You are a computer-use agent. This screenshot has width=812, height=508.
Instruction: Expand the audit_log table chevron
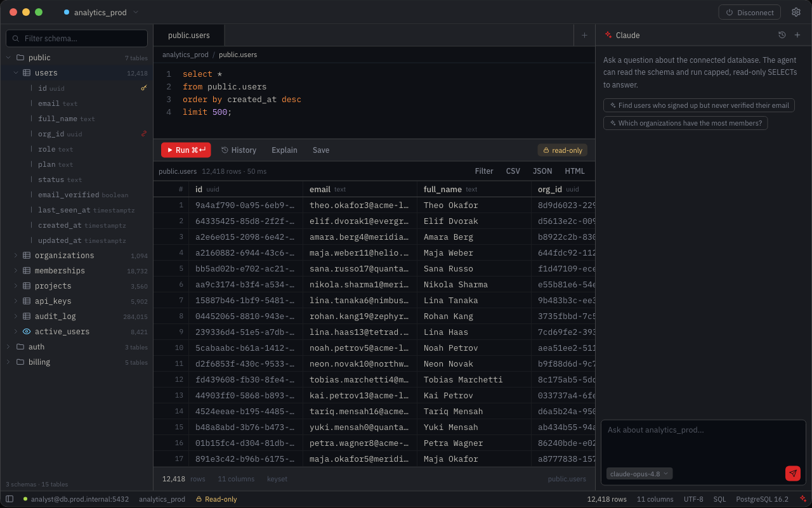point(16,316)
